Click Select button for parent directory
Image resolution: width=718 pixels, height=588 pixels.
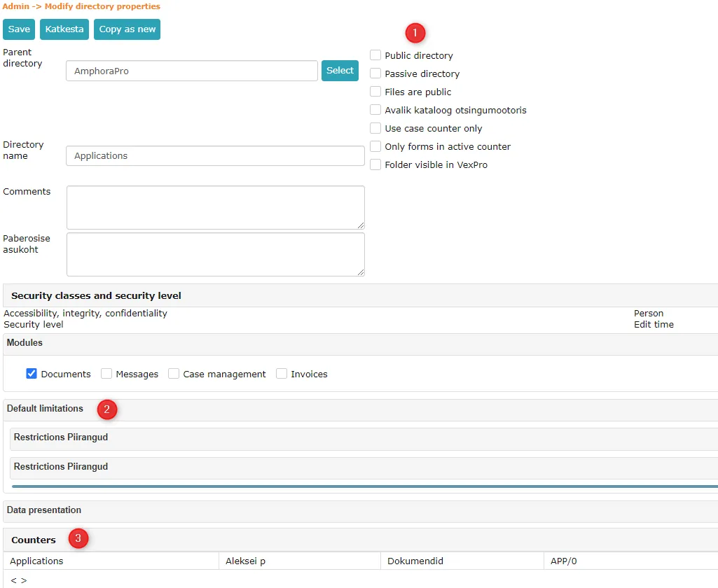click(x=340, y=71)
